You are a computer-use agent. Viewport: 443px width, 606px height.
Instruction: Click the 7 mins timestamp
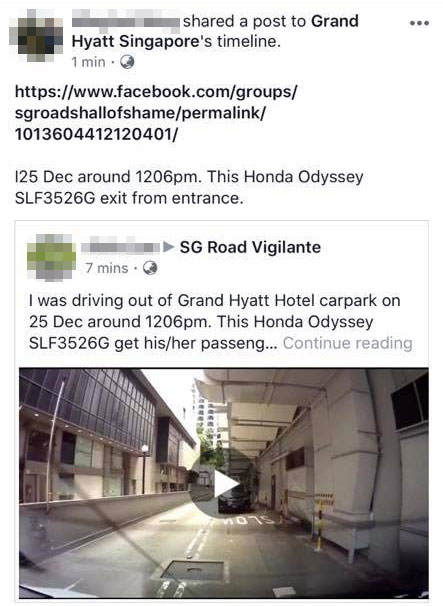[x=107, y=268]
